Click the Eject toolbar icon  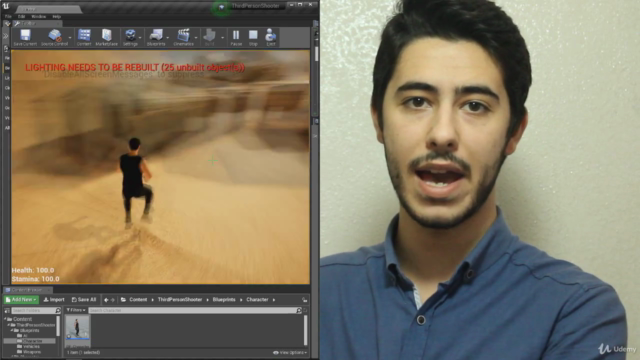(x=271, y=37)
